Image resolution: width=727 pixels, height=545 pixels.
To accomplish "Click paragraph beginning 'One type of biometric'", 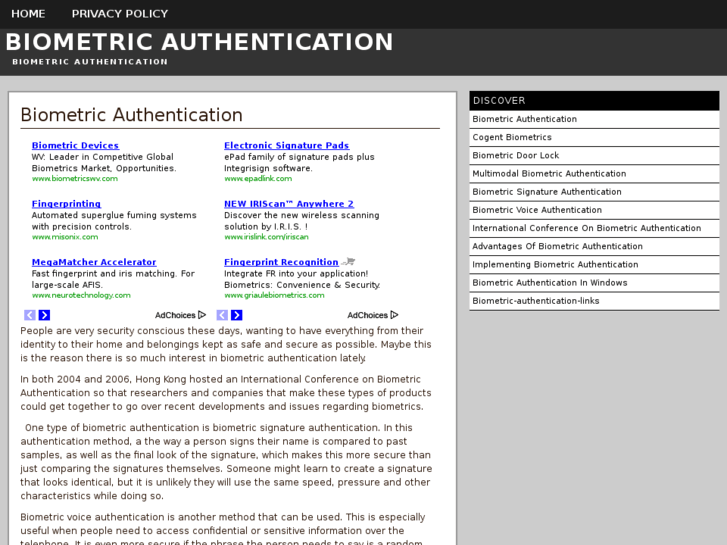I will point(226,462).
